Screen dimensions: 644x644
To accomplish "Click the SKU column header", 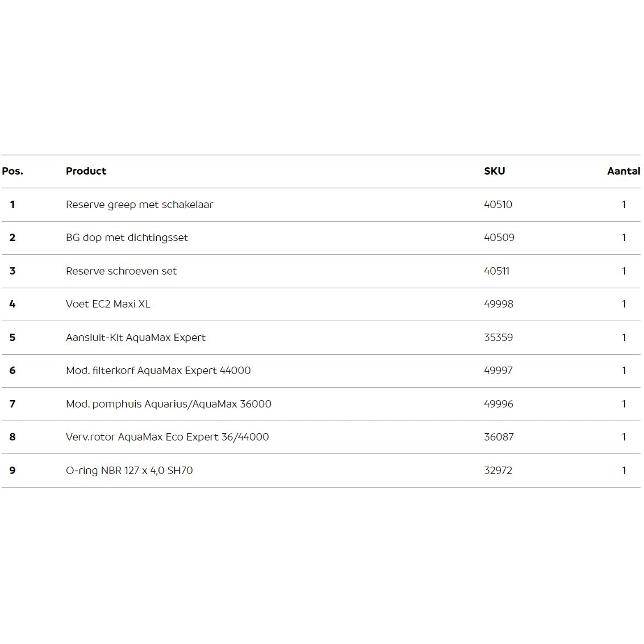I will 494,171.
